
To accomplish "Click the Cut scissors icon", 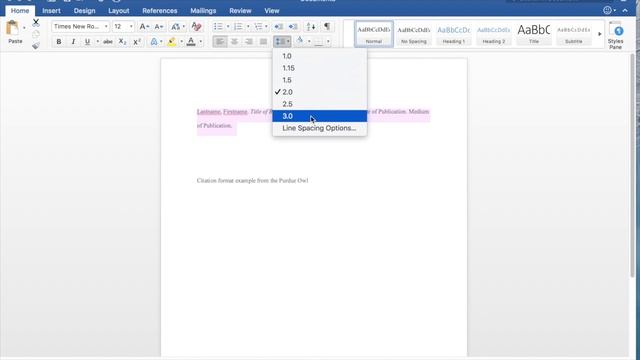I will [x=36, y=22].
